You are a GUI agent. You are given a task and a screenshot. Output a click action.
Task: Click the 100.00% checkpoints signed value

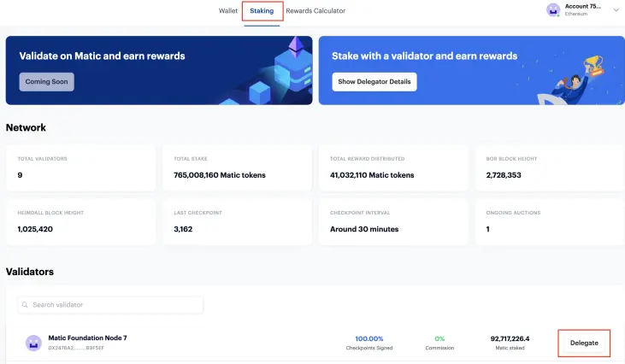point(369,338)
